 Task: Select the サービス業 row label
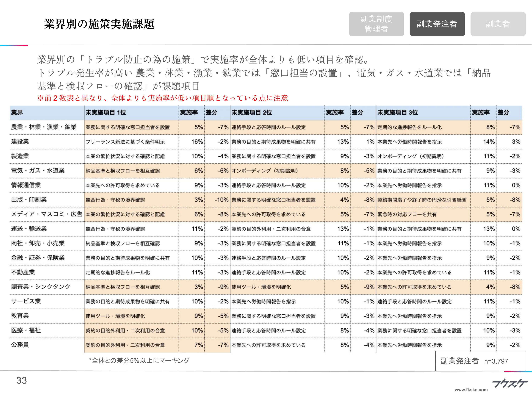point(26,301)
